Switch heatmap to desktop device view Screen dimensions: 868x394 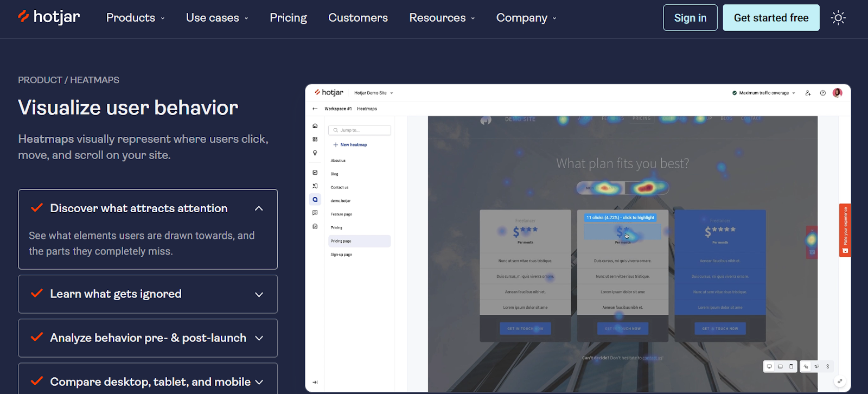point(769,366)
